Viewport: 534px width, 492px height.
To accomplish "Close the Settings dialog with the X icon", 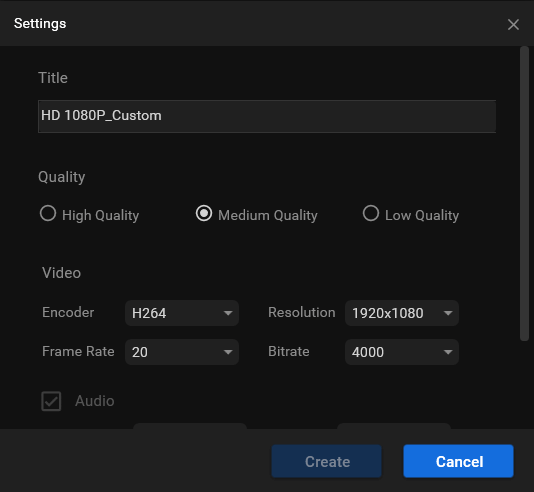I will click(x=513, y=25).
